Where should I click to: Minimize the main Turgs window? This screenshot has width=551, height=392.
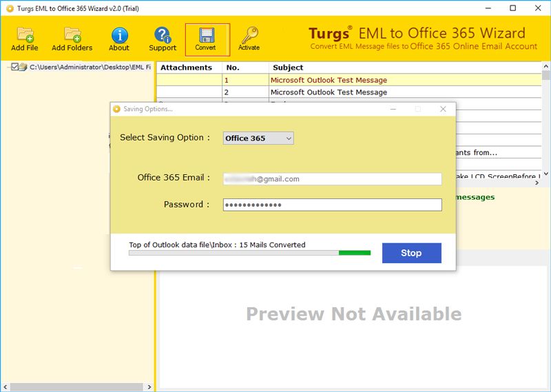point(488,8)
